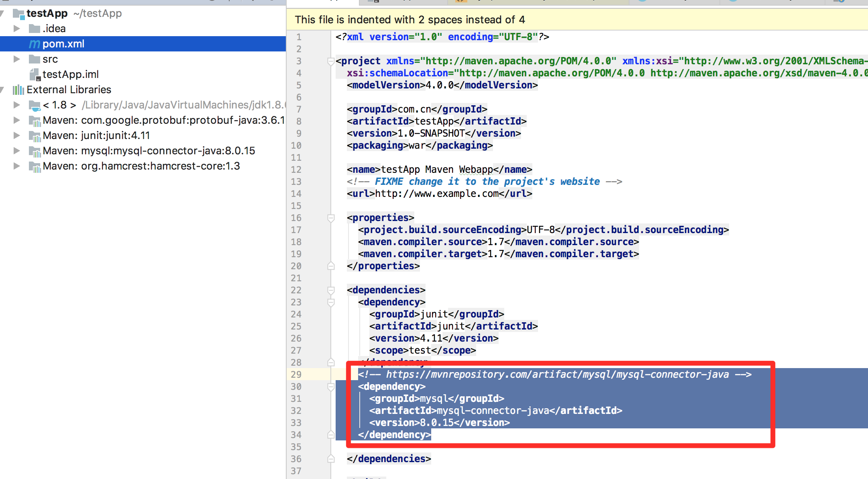Click the src folder label
868x479 pixels.
pyautogui.click(x=50, y=59)
